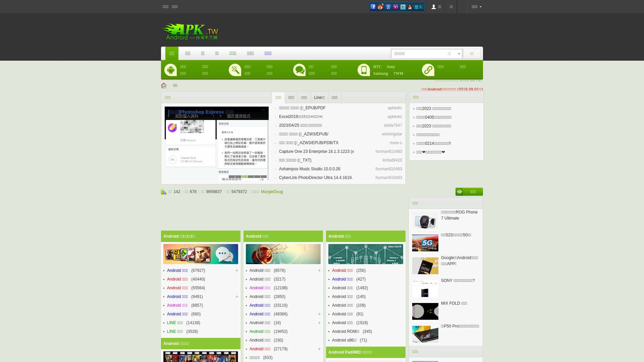Open Capture One 23 Enterprise thread
This screenshot has width=644, height=362.
click(317, 152)
